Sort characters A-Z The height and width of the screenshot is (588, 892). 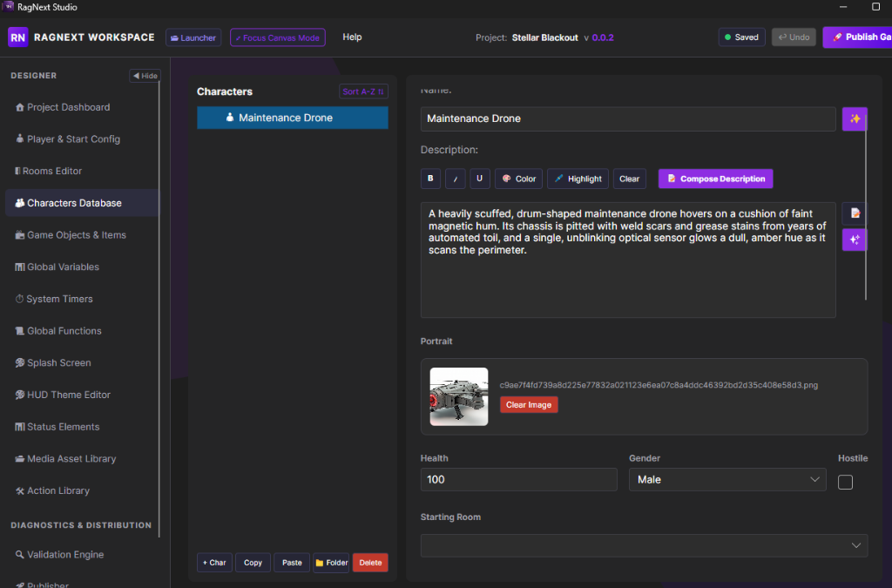pos(363,91)
